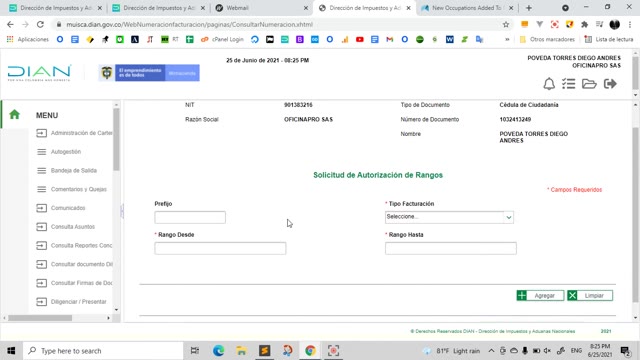Image resolution: width=640 pixels, height=360 pixels.
Task: Bookmark this page with the star icon
Action: pos(506,24)
